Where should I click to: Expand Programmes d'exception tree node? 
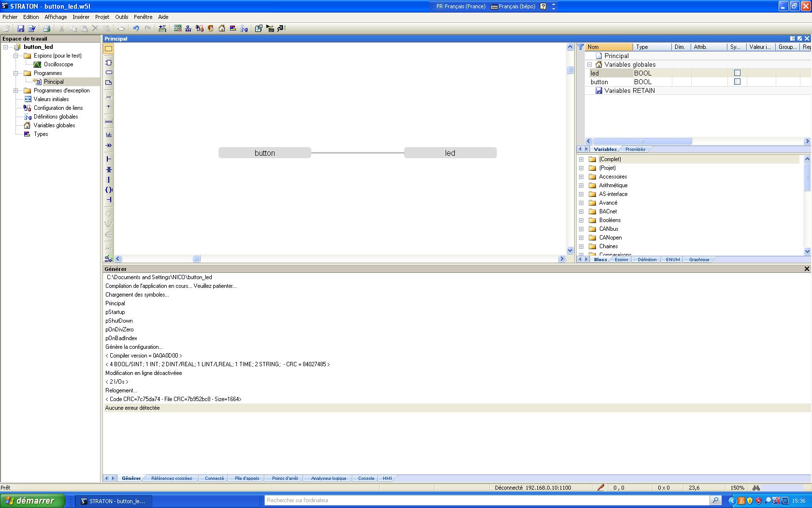pyautogui.click(x=16, y=90)
